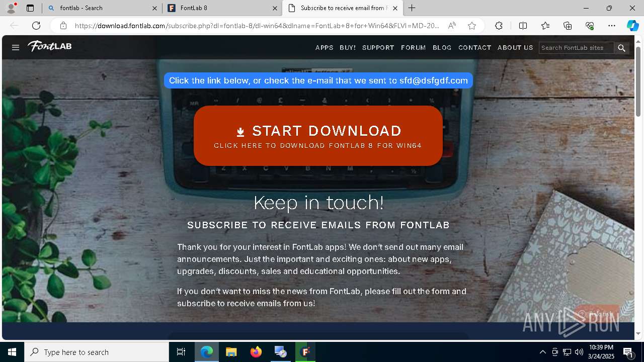The width and height of the screenshot is (644, 362).
Task: Click Windows taskbar search box
Action: [97, 352]
